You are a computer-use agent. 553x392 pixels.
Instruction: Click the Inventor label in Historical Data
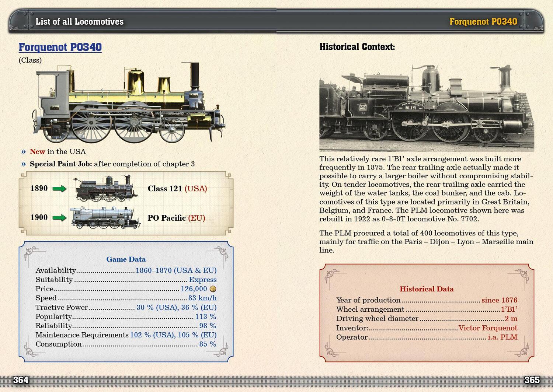coord(352,328)
